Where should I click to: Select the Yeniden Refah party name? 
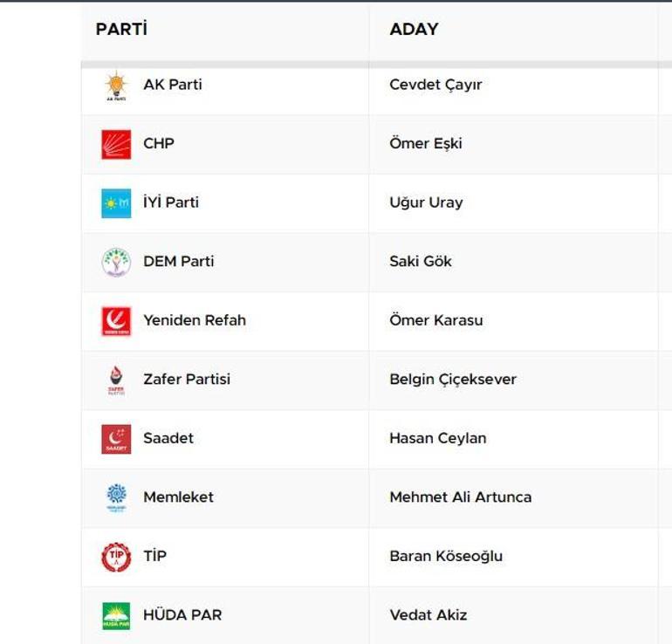195,320
